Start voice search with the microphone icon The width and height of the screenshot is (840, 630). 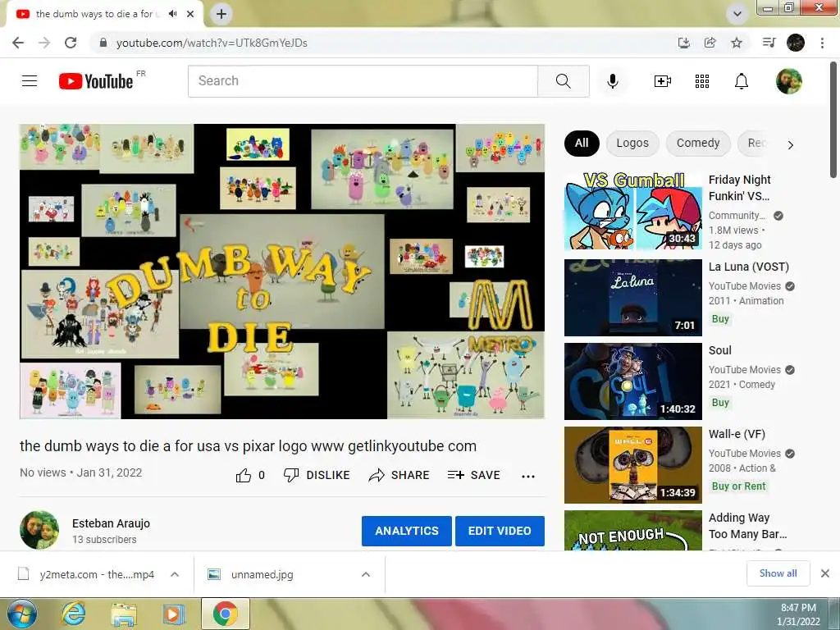[613, 81]
